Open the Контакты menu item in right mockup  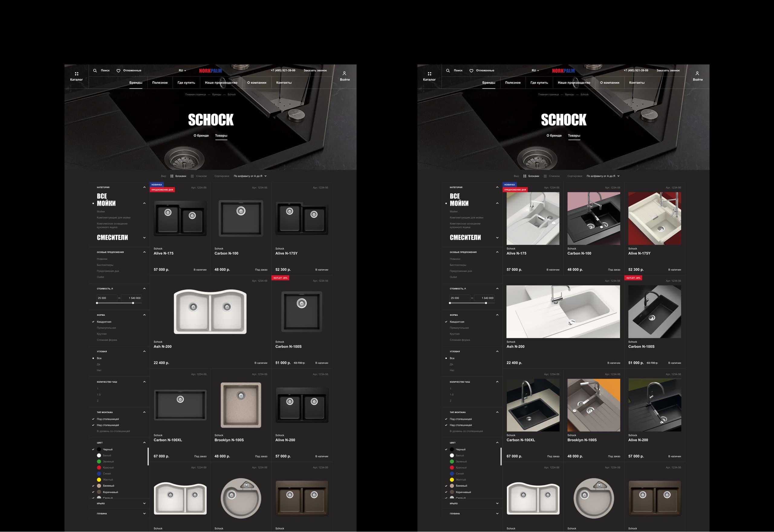point(637,83)
